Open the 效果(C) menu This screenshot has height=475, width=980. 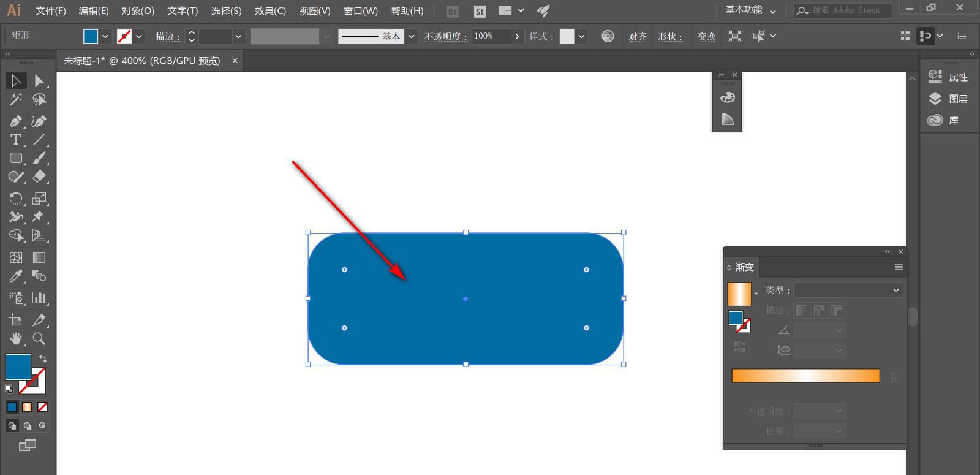point(270,11)
